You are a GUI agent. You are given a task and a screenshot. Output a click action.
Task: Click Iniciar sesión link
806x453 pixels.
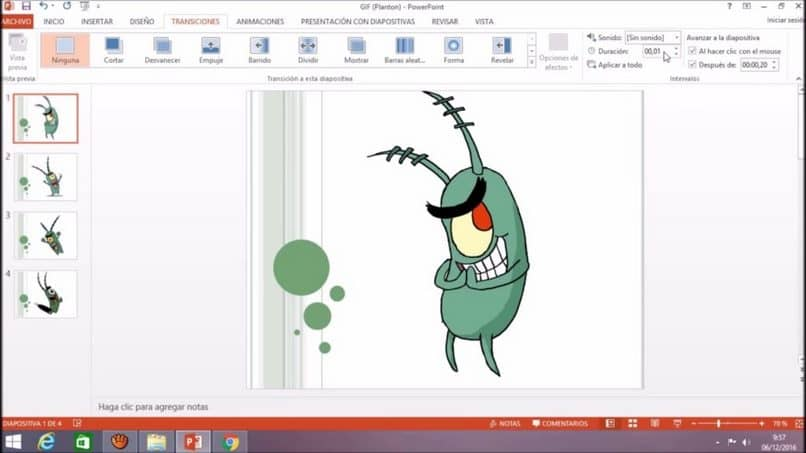coord(786,20)
